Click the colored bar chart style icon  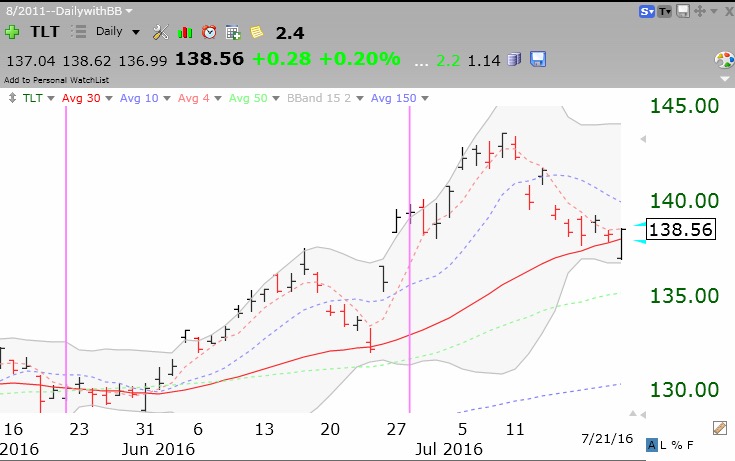185,32
